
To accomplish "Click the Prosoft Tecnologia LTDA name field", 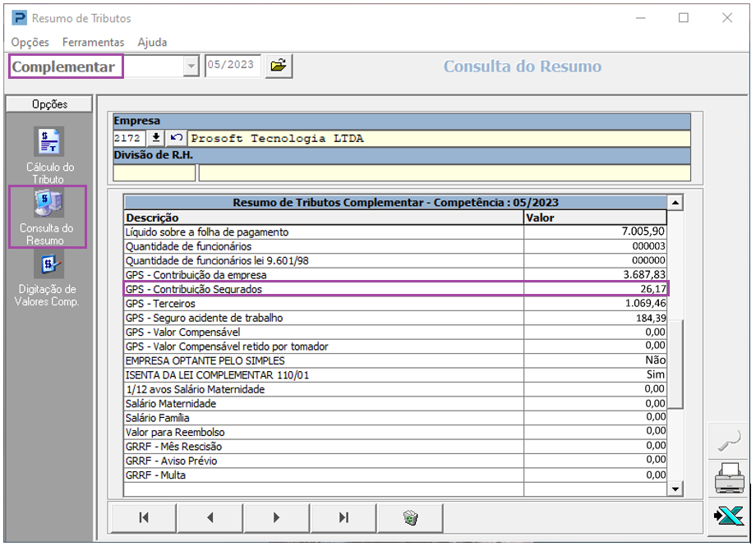I will [x=440, y=138].
